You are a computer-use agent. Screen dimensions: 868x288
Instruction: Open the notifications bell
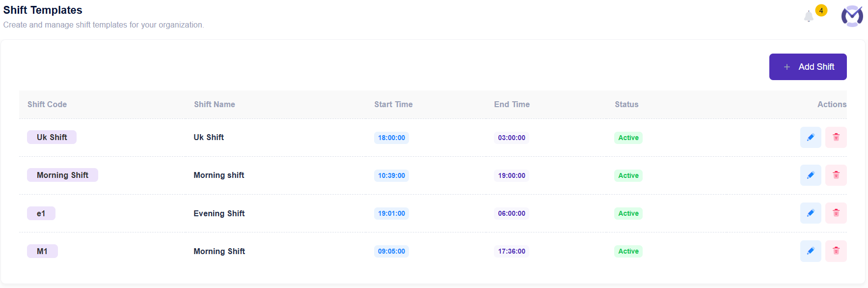click(809, 17)
